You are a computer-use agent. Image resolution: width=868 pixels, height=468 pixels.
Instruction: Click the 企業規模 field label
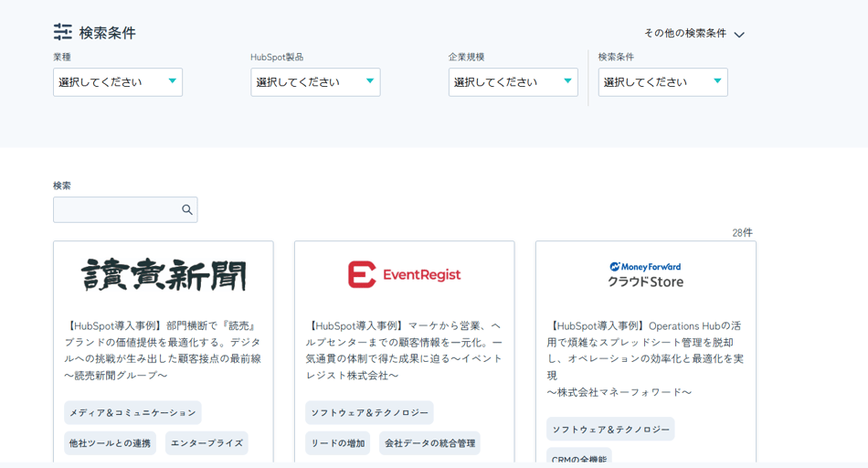(x=466, y=57)
